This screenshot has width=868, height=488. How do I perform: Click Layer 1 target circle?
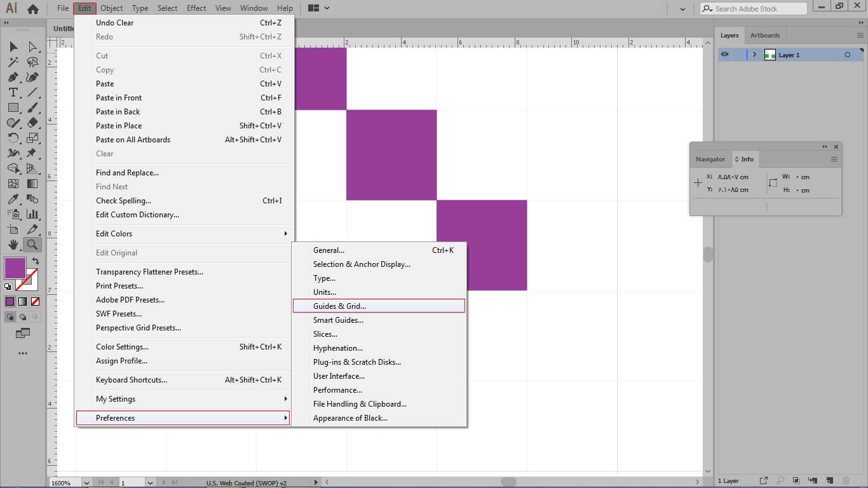click(847, 55)
